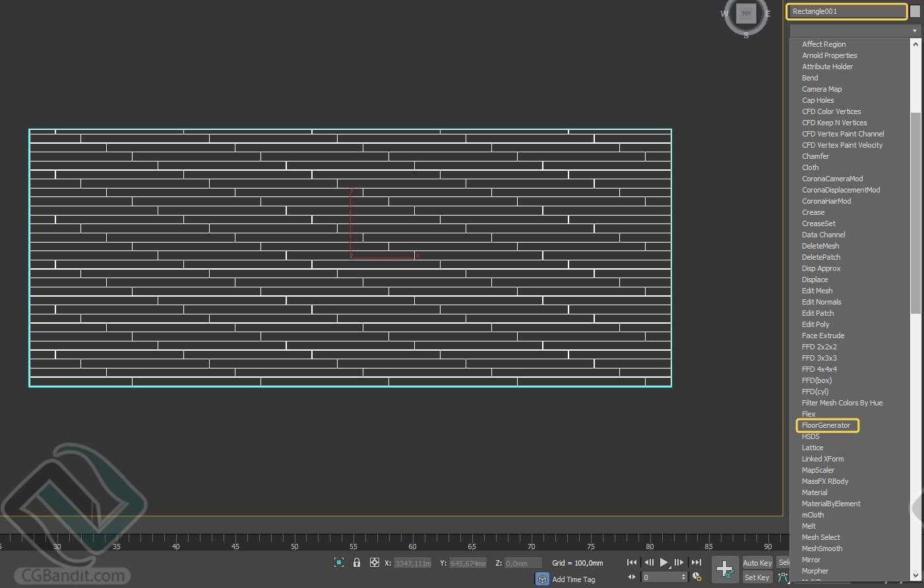Open the object color swatch for Rectangle001
Screen dimensions: 924x588
point(915,11)
